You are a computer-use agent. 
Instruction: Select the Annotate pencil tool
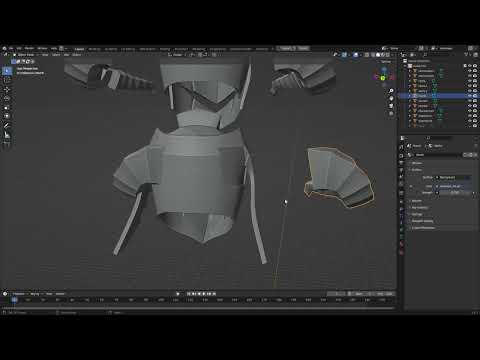pyautogui.click(x=7, y=125)
